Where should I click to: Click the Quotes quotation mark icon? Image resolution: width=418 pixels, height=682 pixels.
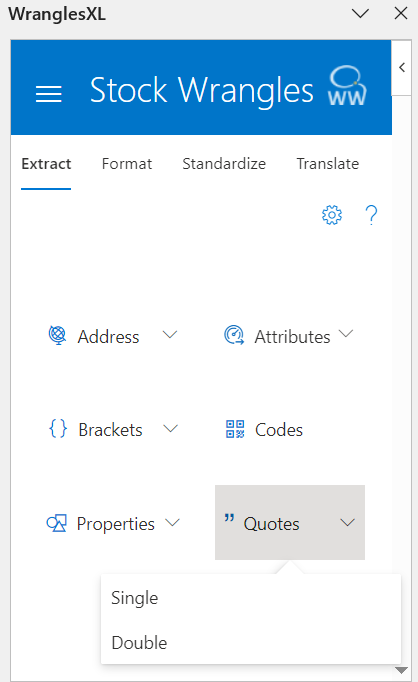tap(229, 518)
